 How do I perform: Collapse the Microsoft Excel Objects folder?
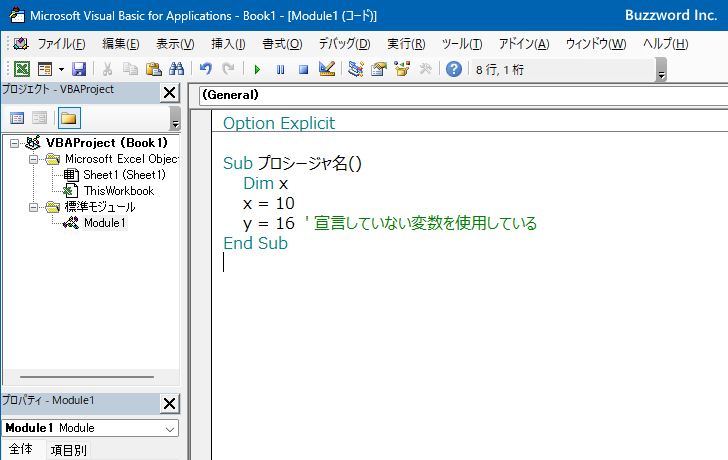point(33,160)
